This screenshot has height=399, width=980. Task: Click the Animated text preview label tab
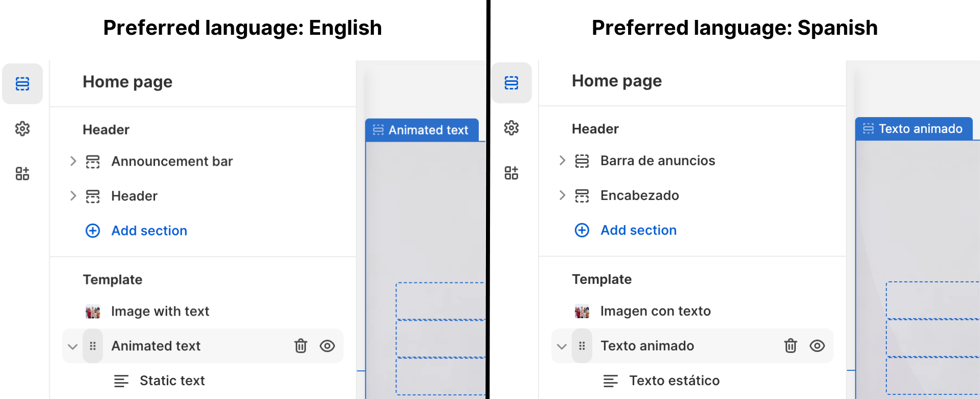[422, 130]
